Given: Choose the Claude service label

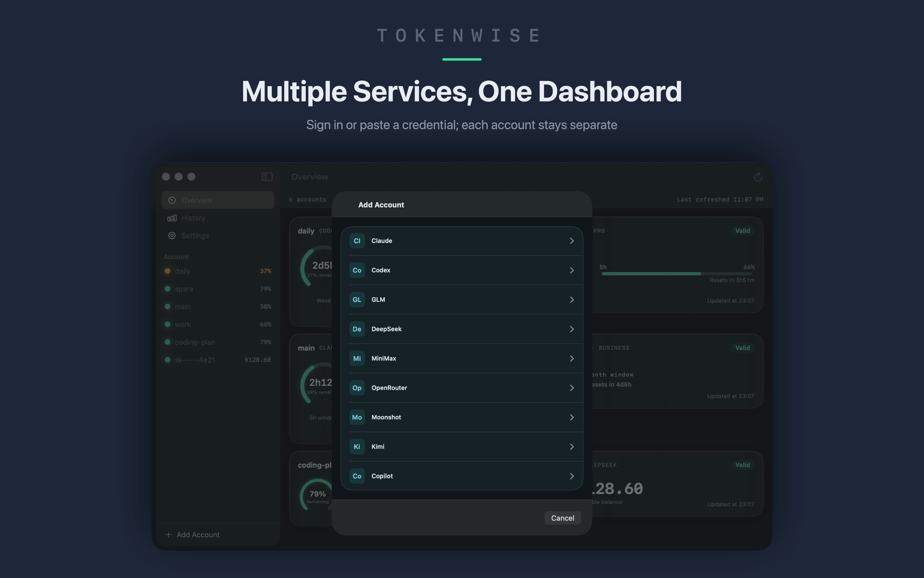Looking at the screenshot, I should point(382,241).
